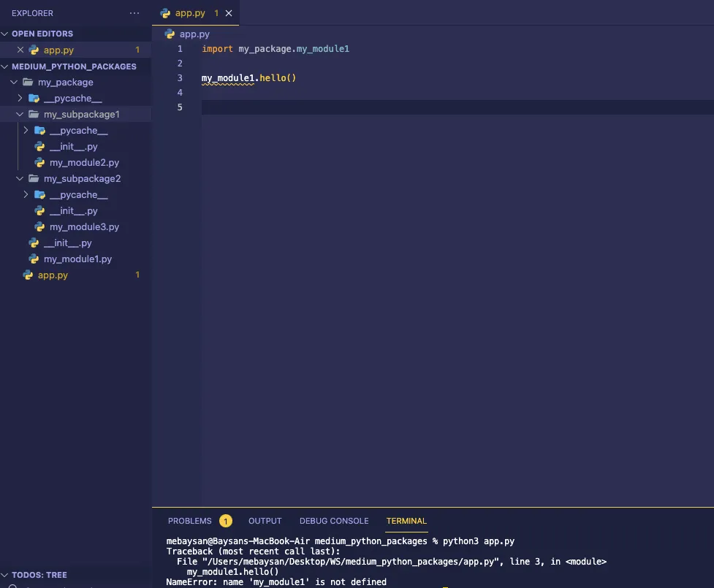
Task: Open __init__.py inside my_subpackage2
Action: pyautogui.click(x=73, y=210)
